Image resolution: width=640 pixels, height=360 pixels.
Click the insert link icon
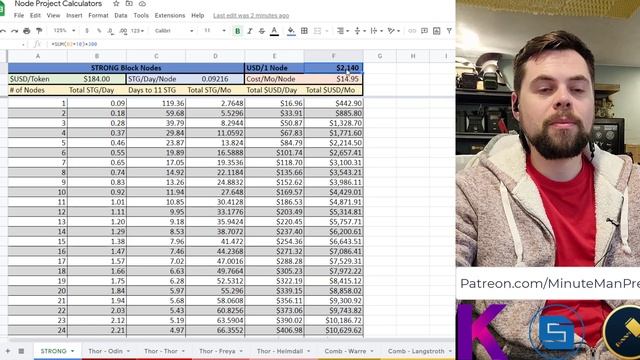[x=412, y=31]
